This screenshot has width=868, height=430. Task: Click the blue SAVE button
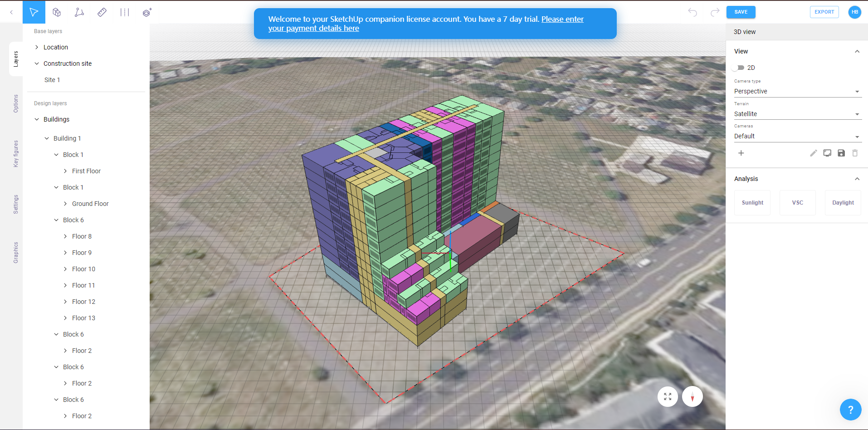(741, 12)
